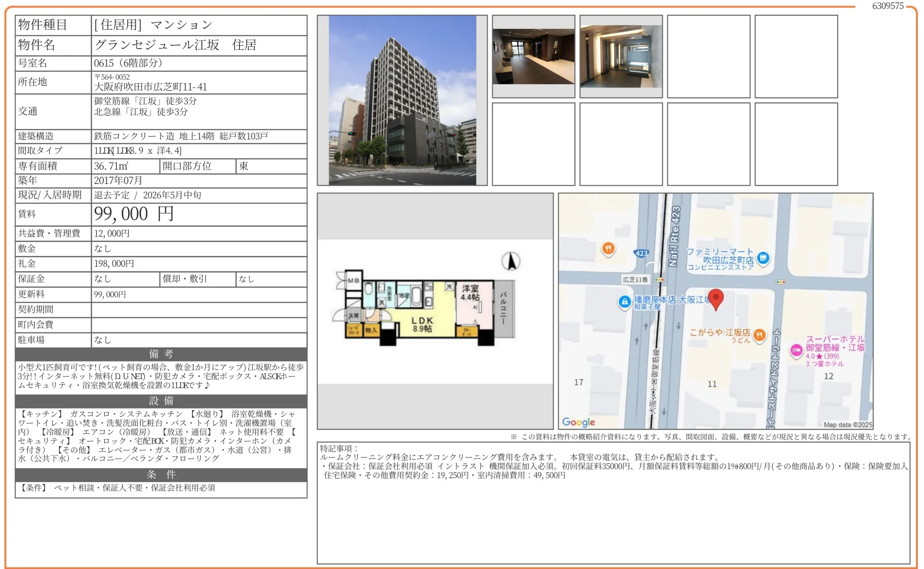The image size is (924, 569).
Task: Click the orange restaurant icon near Route 423
Action: coord(608,248)
